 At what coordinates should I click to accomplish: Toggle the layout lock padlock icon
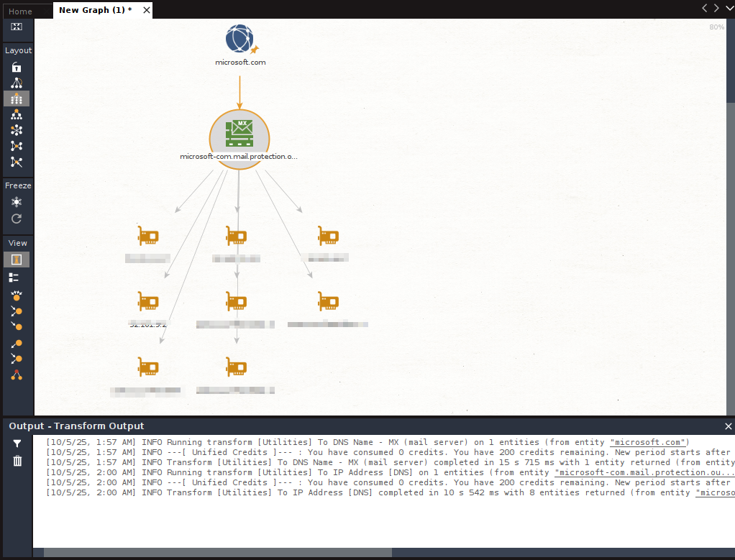(x=17, y=67)
